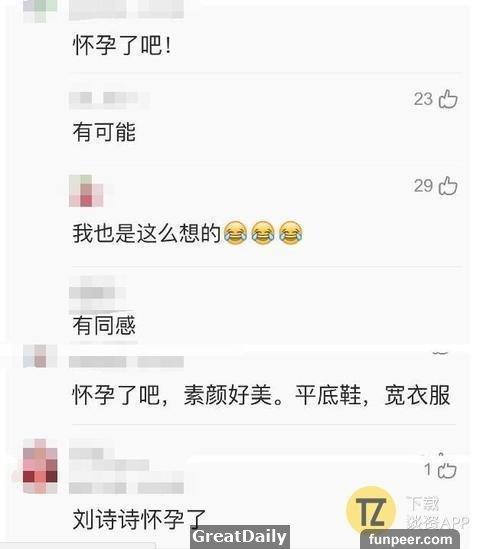Open the 平底鞋，宽衣服 comment
Viewport: 480px width, 549px height.
(x=261, y=395)
